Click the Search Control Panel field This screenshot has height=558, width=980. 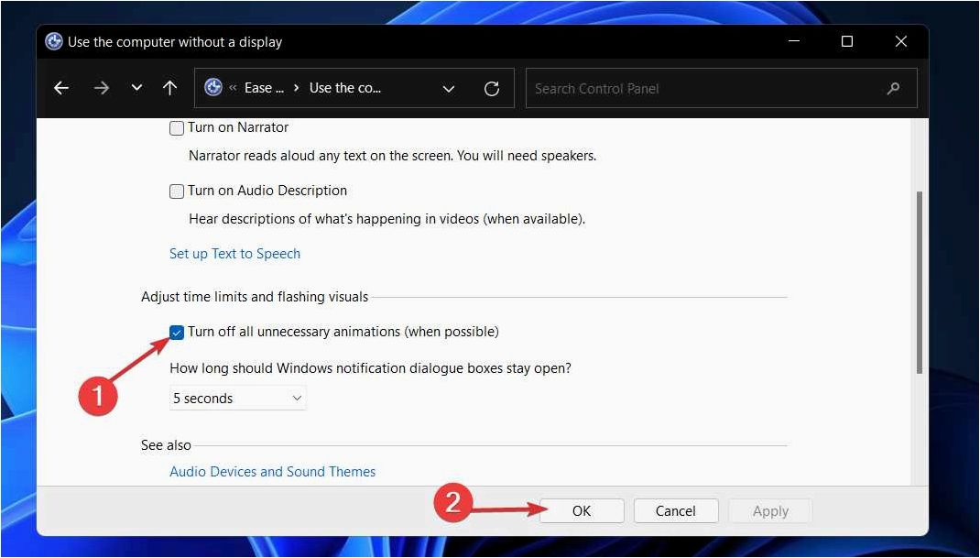click(x=721, y=88)
